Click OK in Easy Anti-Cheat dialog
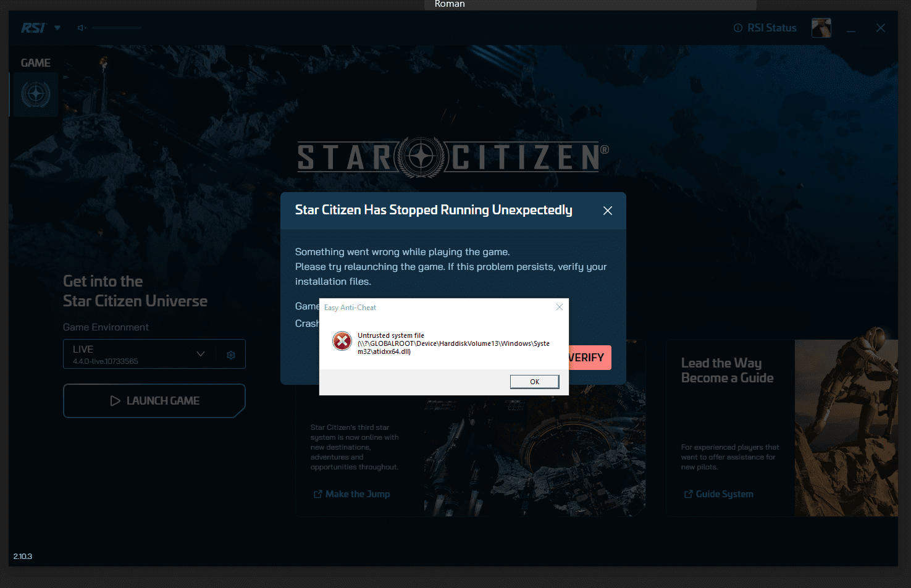The image size is (911, 588). coord(534,382)
